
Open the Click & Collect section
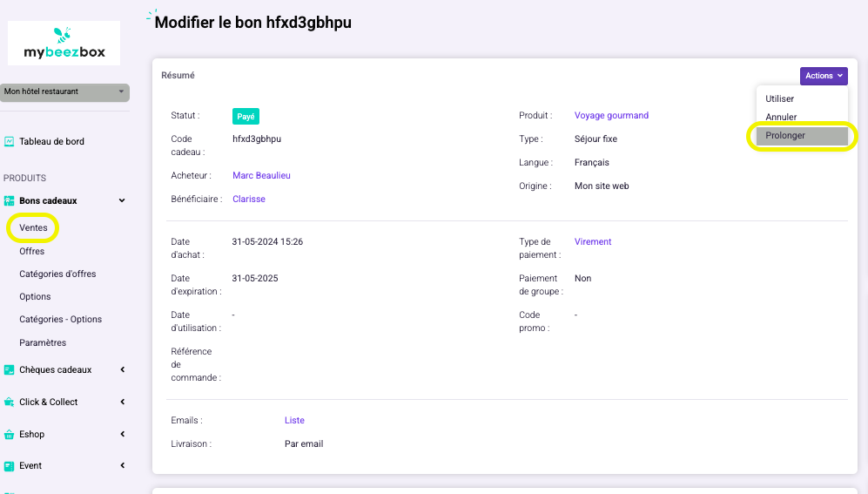click(48, 402)
